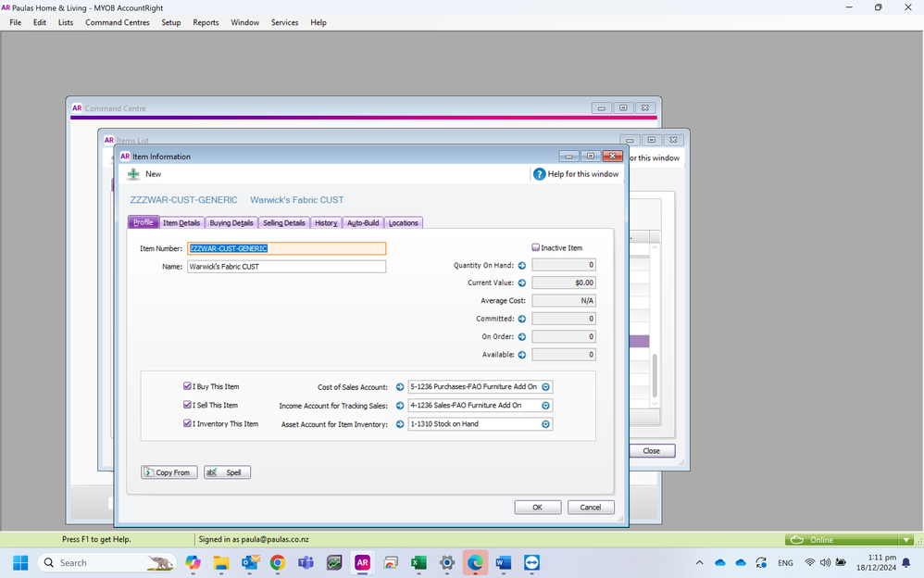The width and height of the screenshot is (924, 578).
Task: Click the Cost of Sales Account arrow
Action: (x=400, y=387)
